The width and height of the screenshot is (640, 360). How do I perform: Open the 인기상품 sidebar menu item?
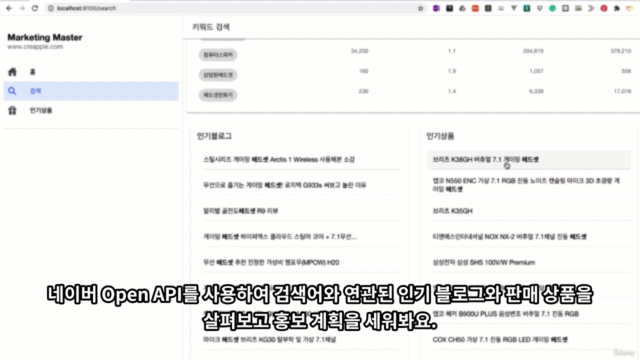click(91, 110)
